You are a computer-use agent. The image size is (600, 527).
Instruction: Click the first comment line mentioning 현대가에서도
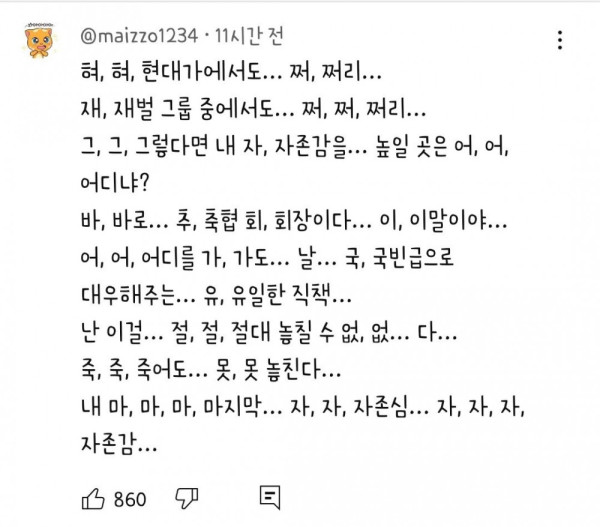pyautogui.click(x=231, y=72)
